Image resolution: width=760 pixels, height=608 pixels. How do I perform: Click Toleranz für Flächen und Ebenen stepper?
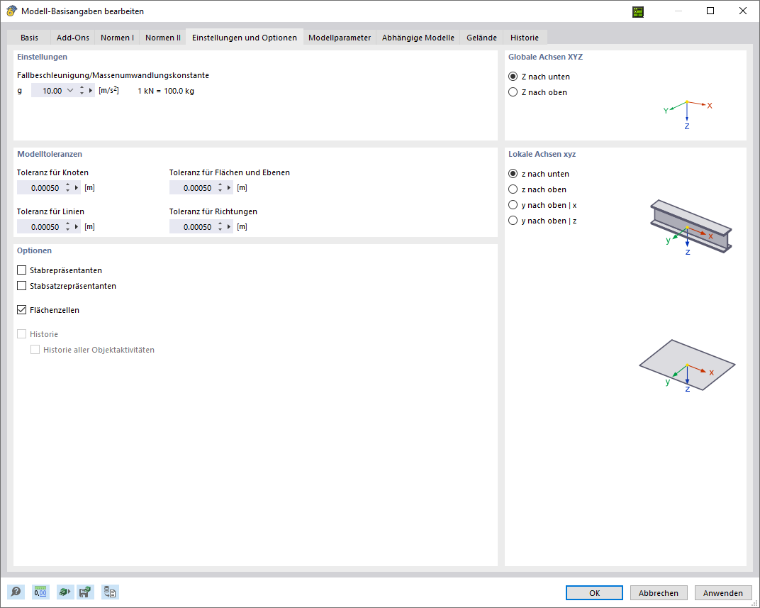[220, 188]
